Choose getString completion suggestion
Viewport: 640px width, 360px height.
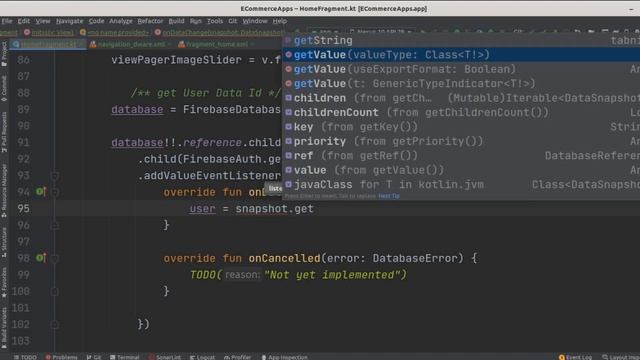click(x=461, y=40)
